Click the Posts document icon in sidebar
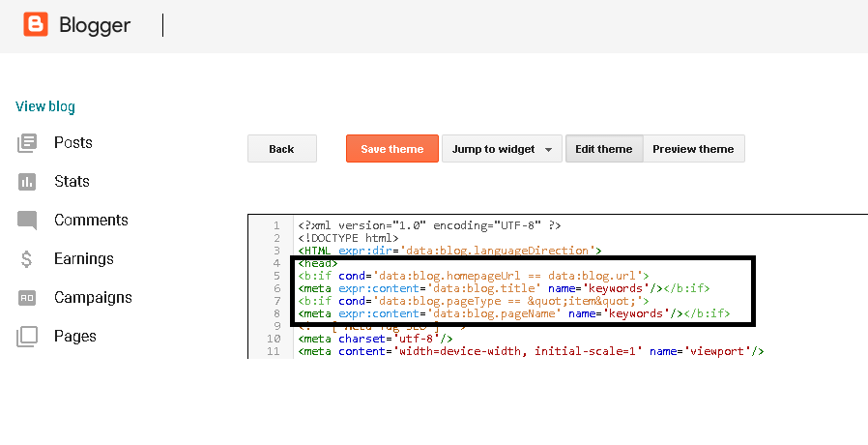 [27, 143]
